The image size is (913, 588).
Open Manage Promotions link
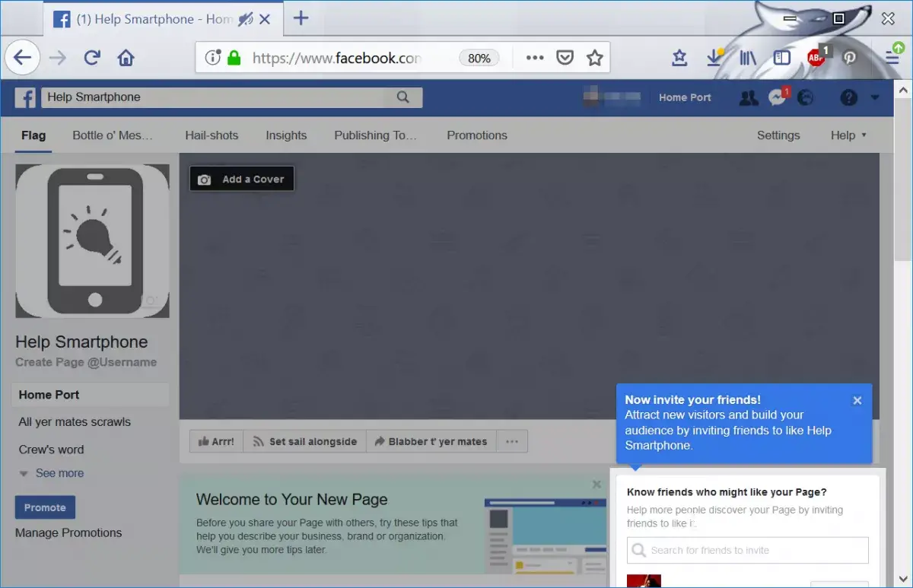coord(68,532)
